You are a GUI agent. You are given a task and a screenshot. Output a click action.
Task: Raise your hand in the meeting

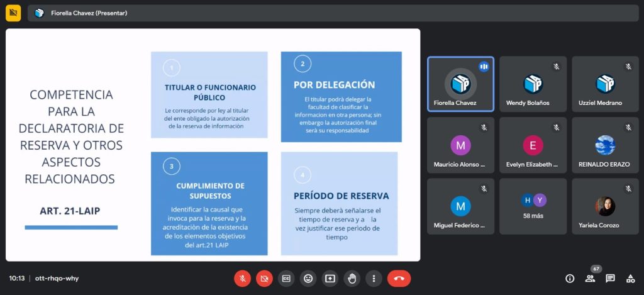tap(352, 278)
